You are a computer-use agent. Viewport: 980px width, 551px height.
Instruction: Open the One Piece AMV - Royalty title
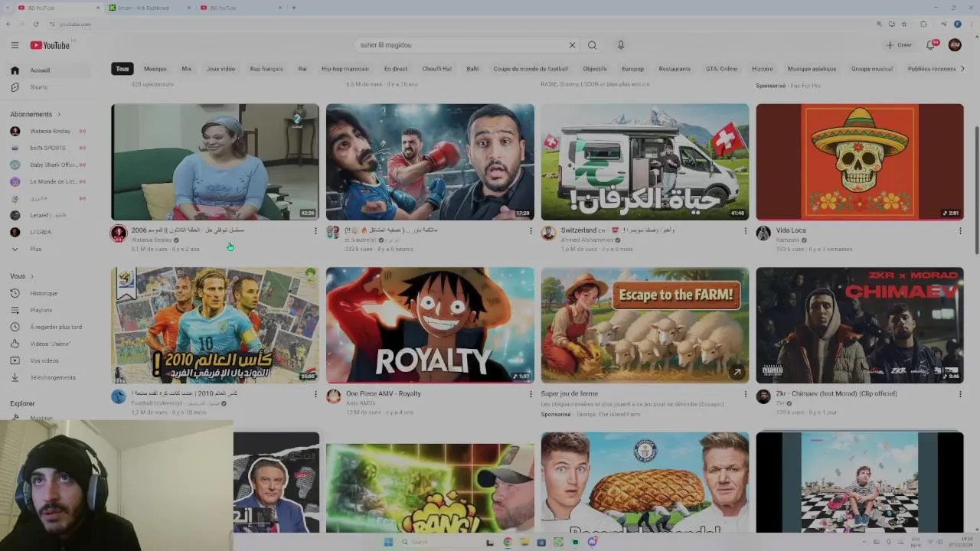(384, 393)
